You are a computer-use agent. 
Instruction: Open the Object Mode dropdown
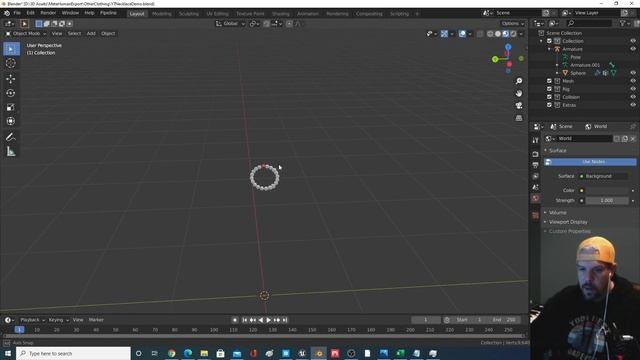pyautogui.click(x=26, y=33)
